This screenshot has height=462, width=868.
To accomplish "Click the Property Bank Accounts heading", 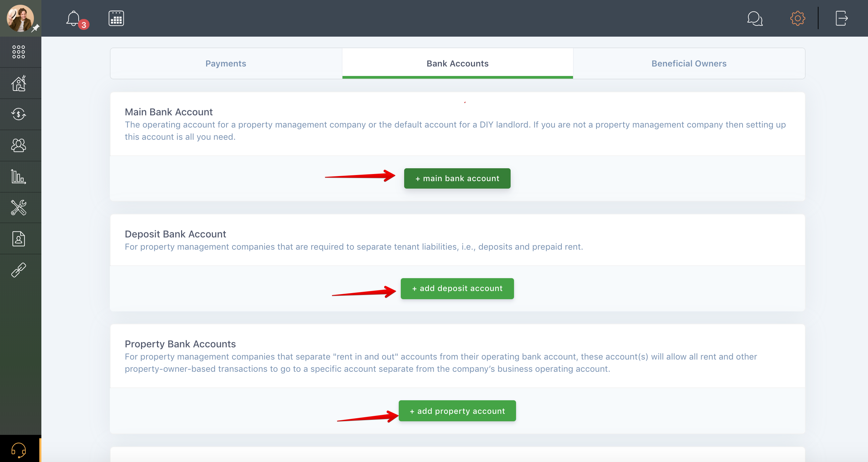I will [180, 344].
